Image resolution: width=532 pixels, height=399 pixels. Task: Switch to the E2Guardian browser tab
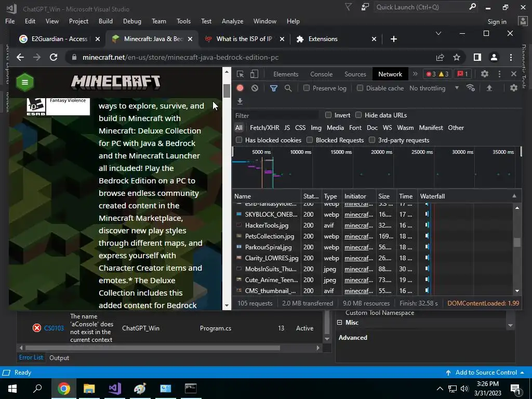59,39
